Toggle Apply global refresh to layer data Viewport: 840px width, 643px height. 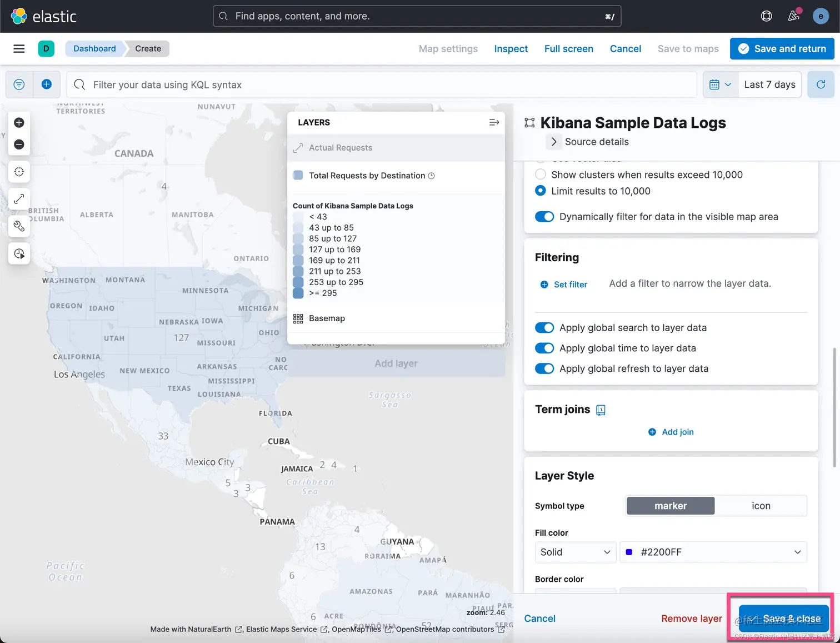(544, 368)
